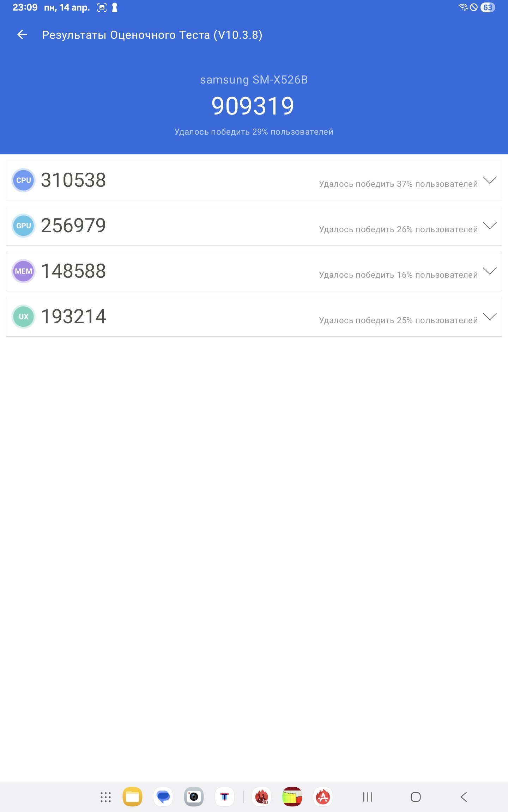Open the Camera app in taskbar
Screen dimensions: 508x812
point(194,796)
